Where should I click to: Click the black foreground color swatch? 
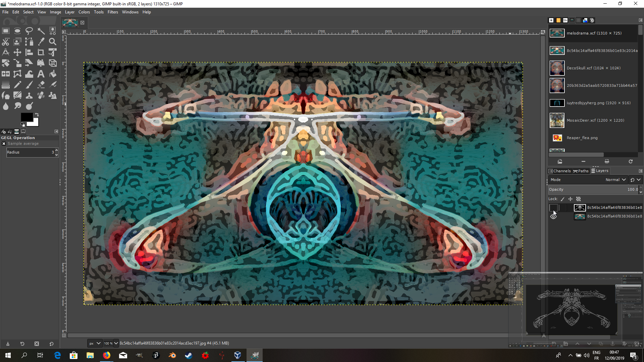coord(26,116)
